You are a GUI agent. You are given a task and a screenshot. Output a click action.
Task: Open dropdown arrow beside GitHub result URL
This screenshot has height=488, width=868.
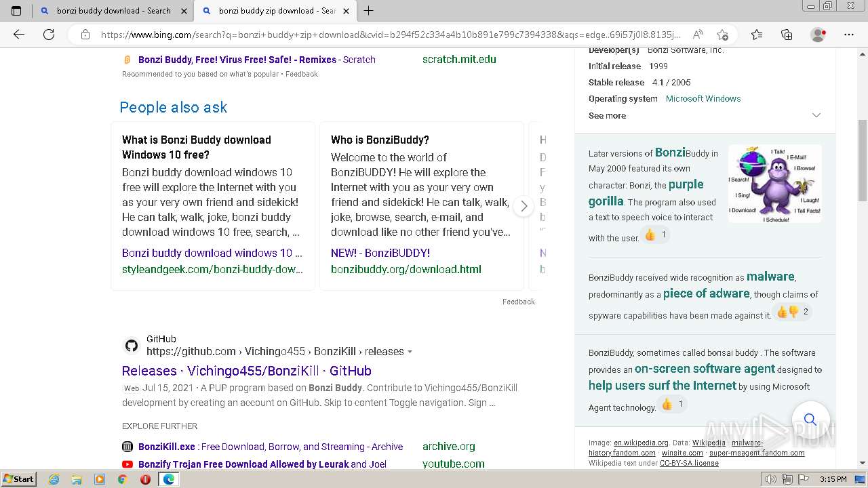point(410,352)
